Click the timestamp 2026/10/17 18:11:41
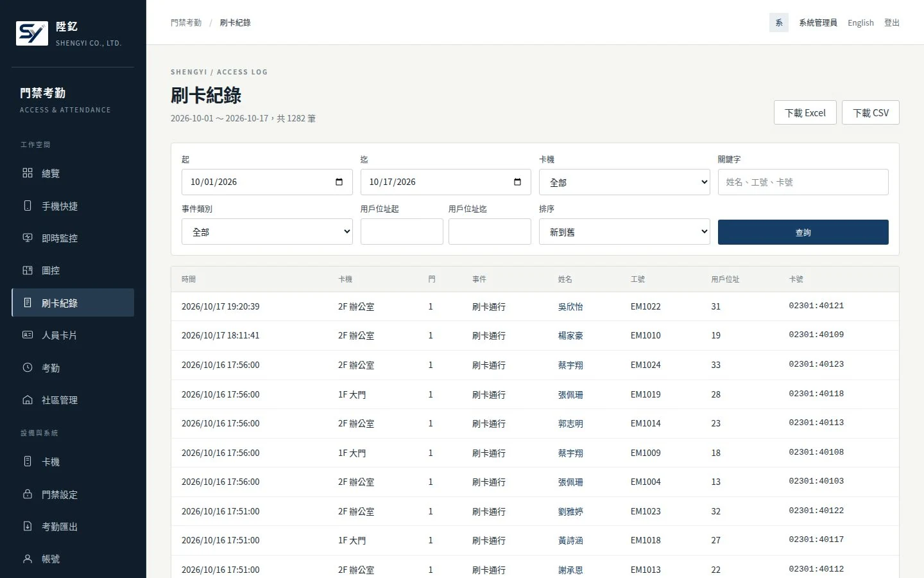Screen dimensions: 924x578 [221, 335]
